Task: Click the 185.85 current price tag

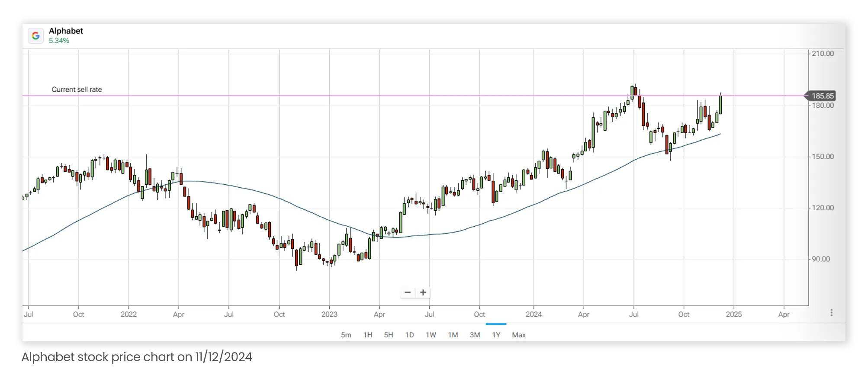Action: point(820,96)
